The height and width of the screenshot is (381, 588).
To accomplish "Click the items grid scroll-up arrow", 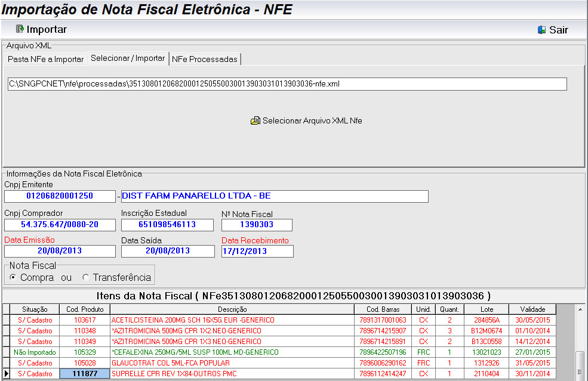I will (x=580, y=309).
